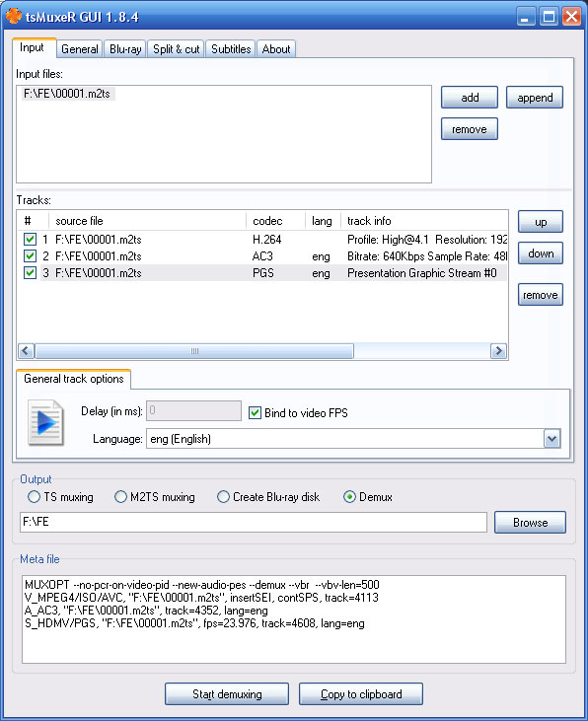Select M2TS muxing output option
Screen dimensions: 588x721
(120, 497)
